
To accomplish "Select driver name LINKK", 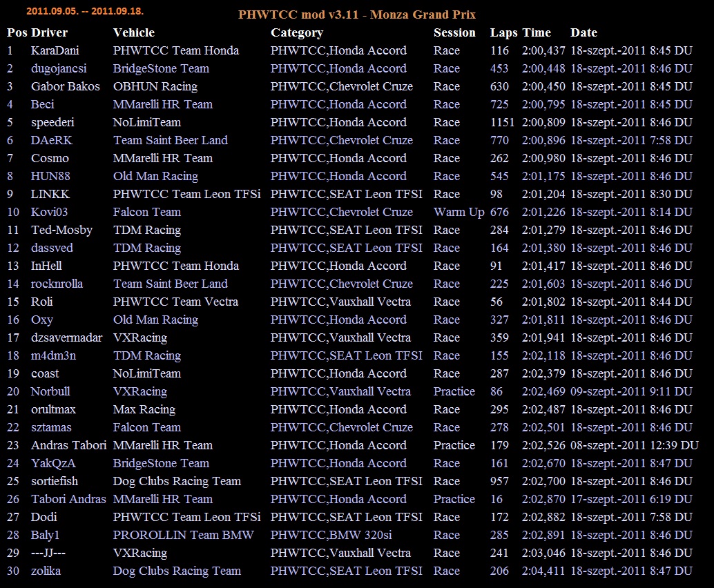I will coord(50,195).
